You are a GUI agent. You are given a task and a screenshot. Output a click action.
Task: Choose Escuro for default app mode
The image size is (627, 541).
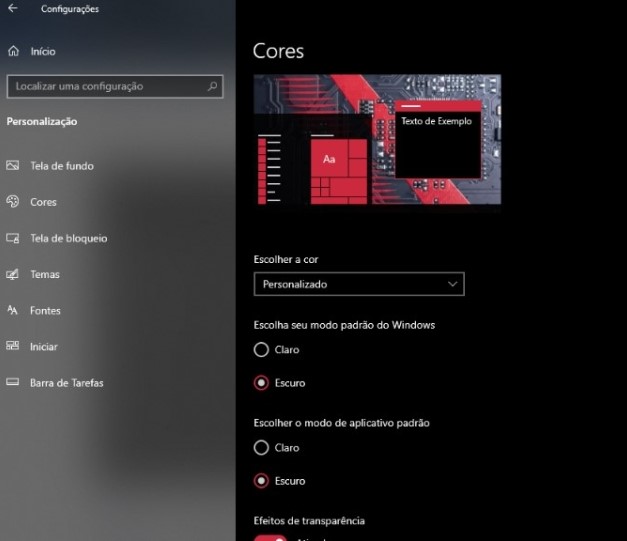pyautogui.click(x=261, y=481)
